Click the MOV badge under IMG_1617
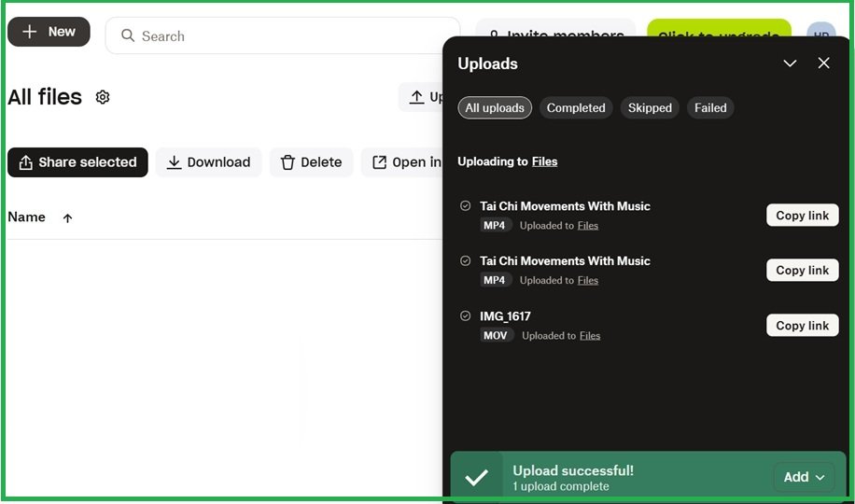 coord(495,335)
